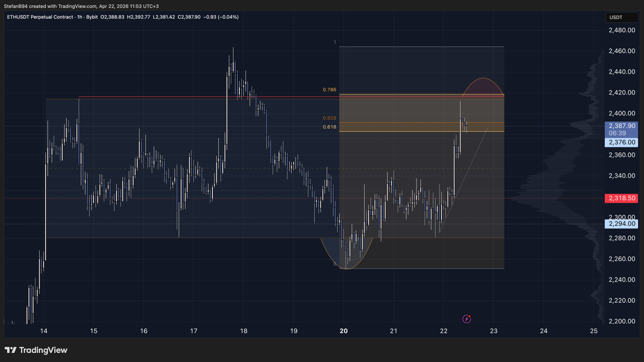Image resolution: width=644 pixels, height=362 pixels.
Task: Click date 14 on the time axis
Action: pyautogui.click(x=43, y=331)
